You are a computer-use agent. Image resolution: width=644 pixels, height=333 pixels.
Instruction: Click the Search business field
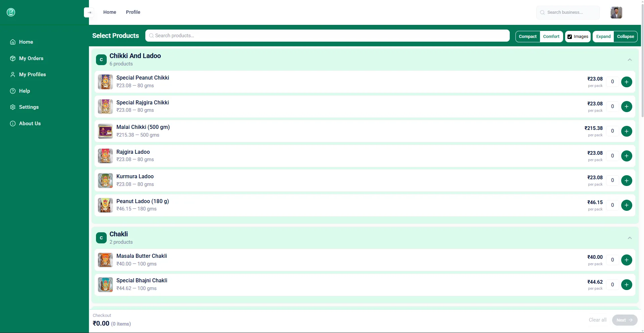pos(568,12)
